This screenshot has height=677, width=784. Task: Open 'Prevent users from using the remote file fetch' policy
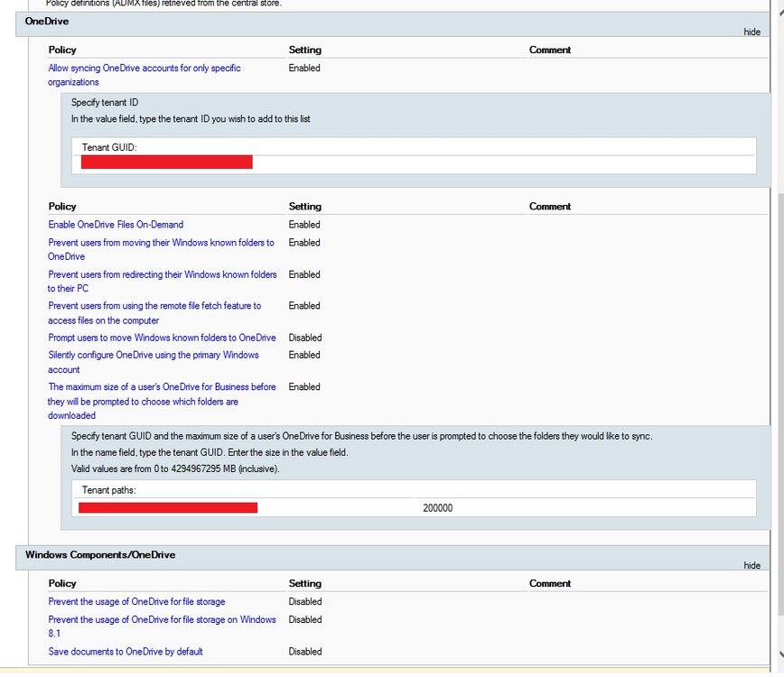(x=154, y=312)
